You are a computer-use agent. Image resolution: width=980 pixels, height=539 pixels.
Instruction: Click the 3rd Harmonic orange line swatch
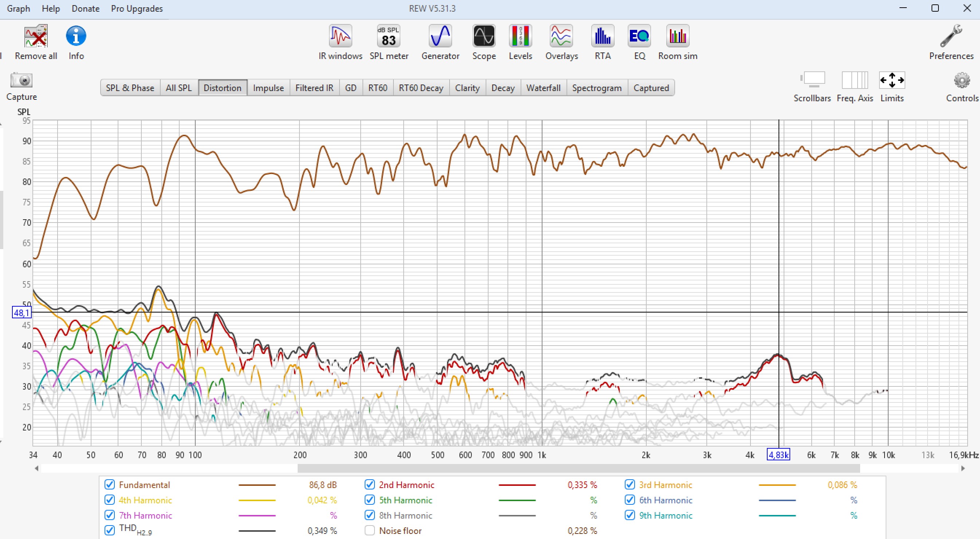point(777,485)
